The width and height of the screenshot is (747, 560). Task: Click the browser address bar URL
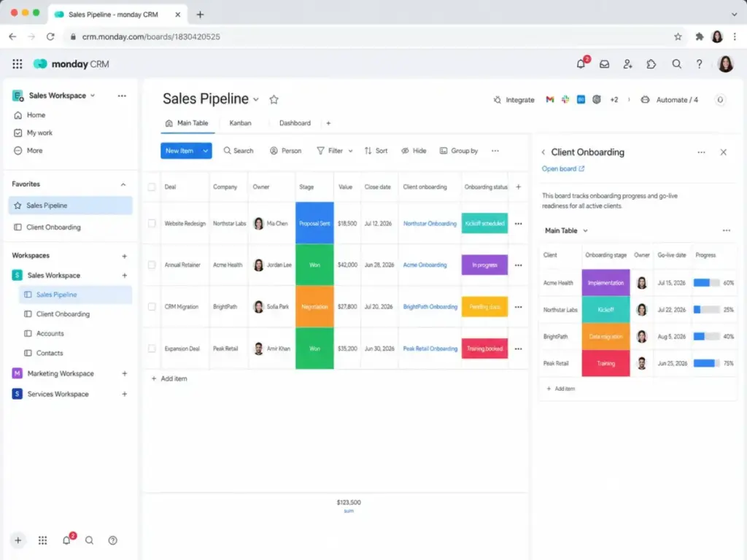150,36
